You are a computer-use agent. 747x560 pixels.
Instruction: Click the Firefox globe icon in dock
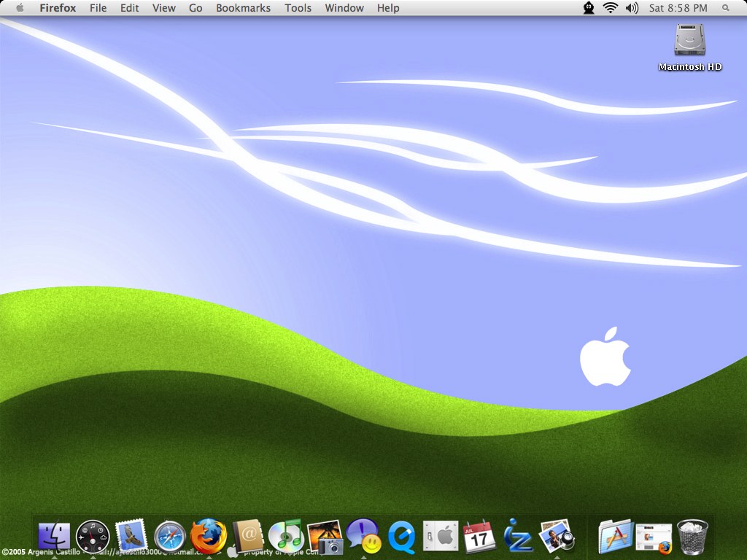coord(209,537)
